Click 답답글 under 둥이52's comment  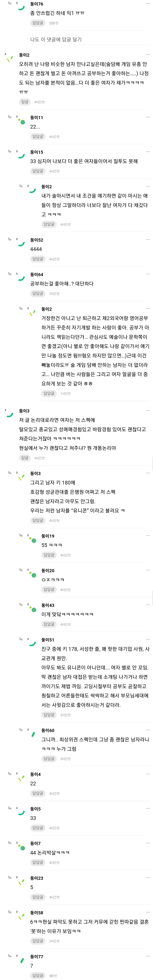pyautogui.click(x=38, y=259)
